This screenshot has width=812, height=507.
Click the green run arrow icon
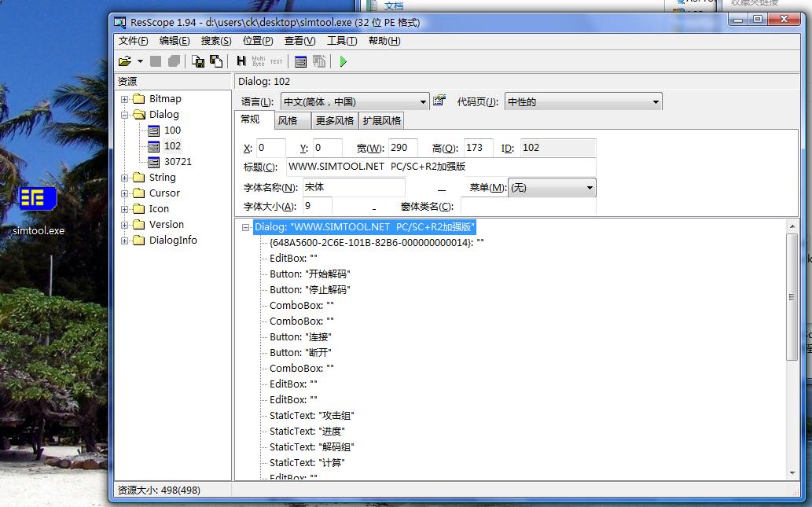343,61
